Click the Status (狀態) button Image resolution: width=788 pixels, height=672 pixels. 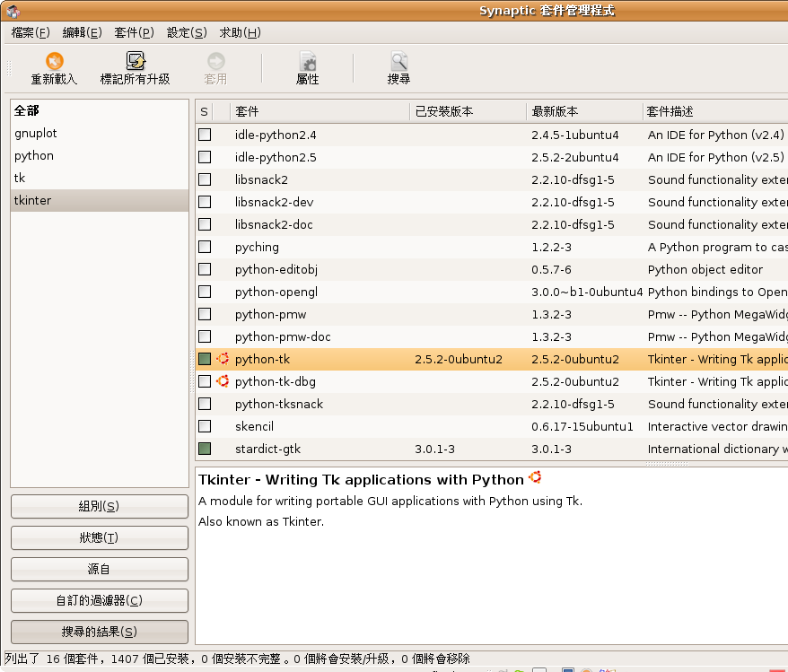click(x=100, y=538)
